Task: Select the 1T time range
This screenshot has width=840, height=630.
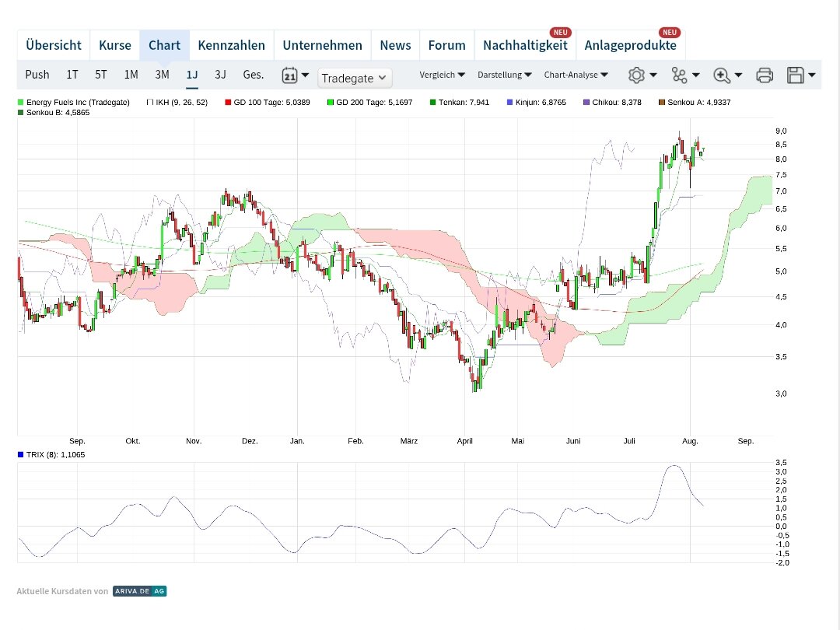Action: click(72, 75)
